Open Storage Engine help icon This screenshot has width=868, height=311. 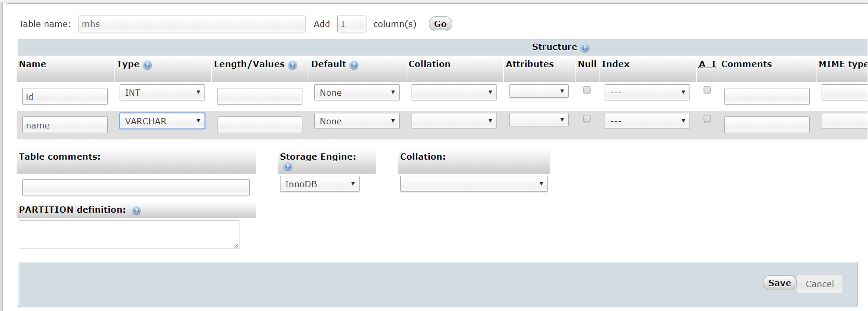tap(288, 167)
